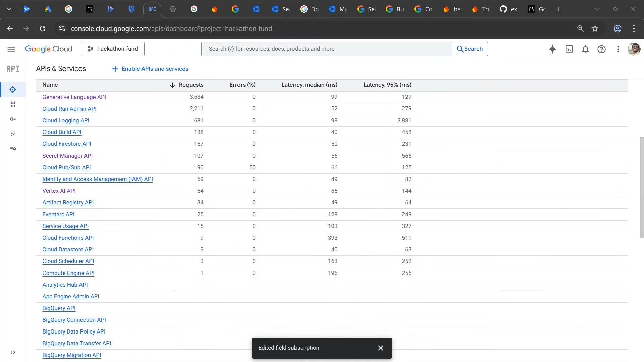
Task: Open the Gemini AI assistant sparkle icon
Action: click(552, 49)
